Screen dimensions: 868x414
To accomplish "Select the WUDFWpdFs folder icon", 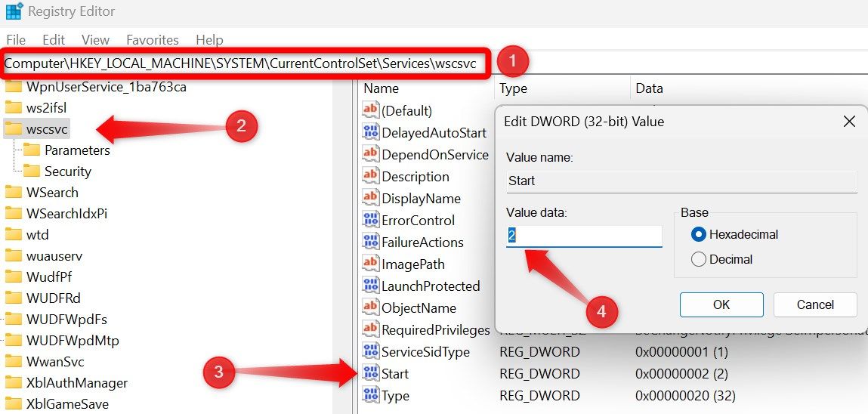I will click(13, 320).
